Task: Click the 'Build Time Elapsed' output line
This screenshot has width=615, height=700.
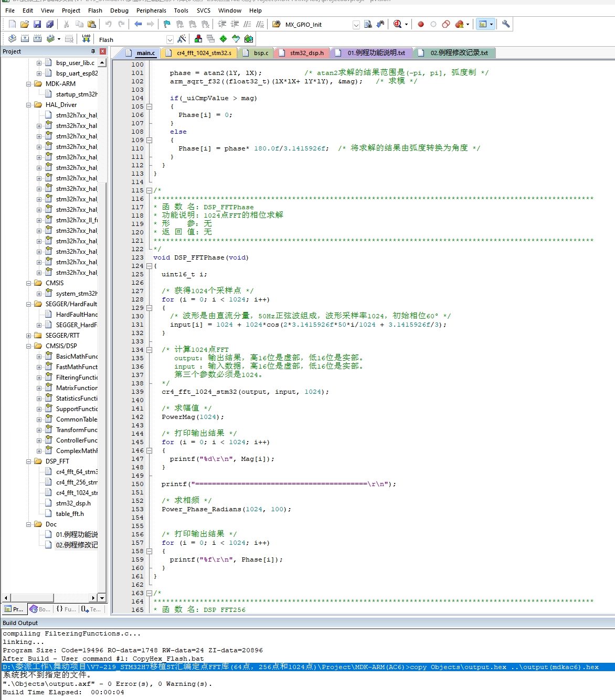Action: coord(63,692)
